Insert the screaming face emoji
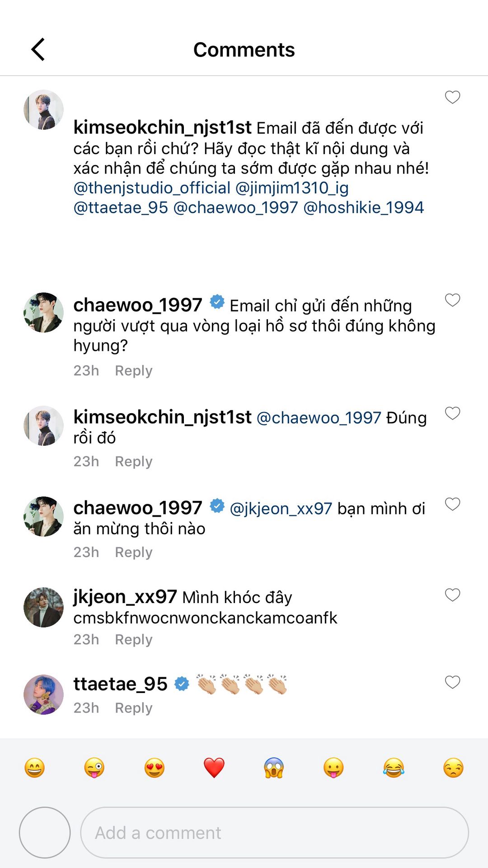488x868 pixels. coord(274,768)
